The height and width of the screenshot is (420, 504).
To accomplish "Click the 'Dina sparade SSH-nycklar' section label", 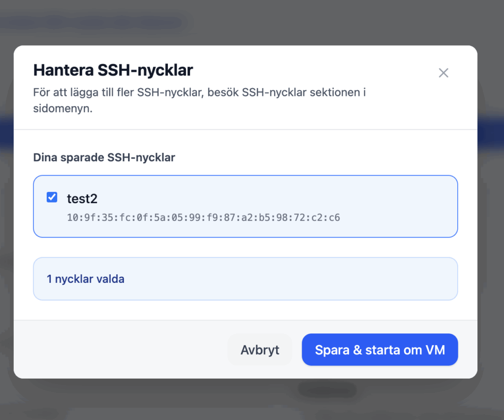I will click(x=104, y=158).
